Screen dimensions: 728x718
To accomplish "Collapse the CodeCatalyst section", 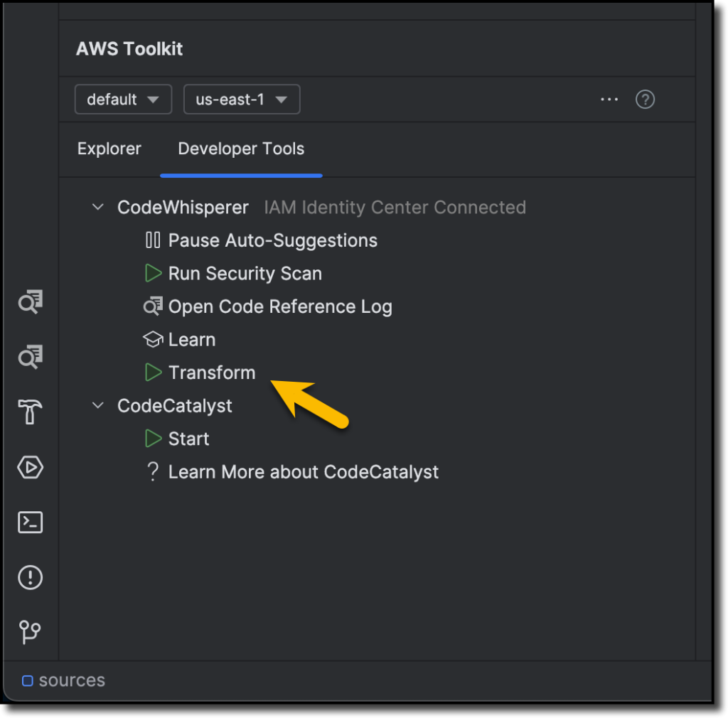I will pyautogui.click(x=97, y=405).
